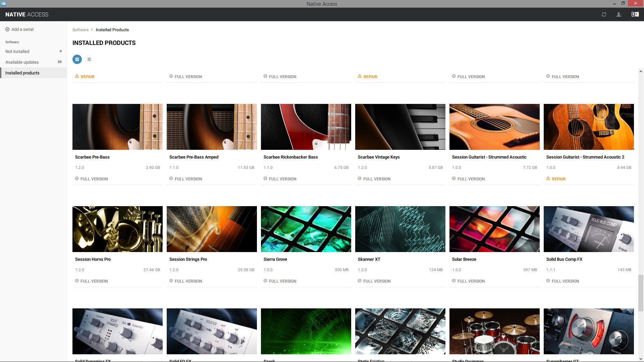This screenshot has height=362, width=644.
Task: Click the refresh icon in the top bar
Action: (604, 14)
